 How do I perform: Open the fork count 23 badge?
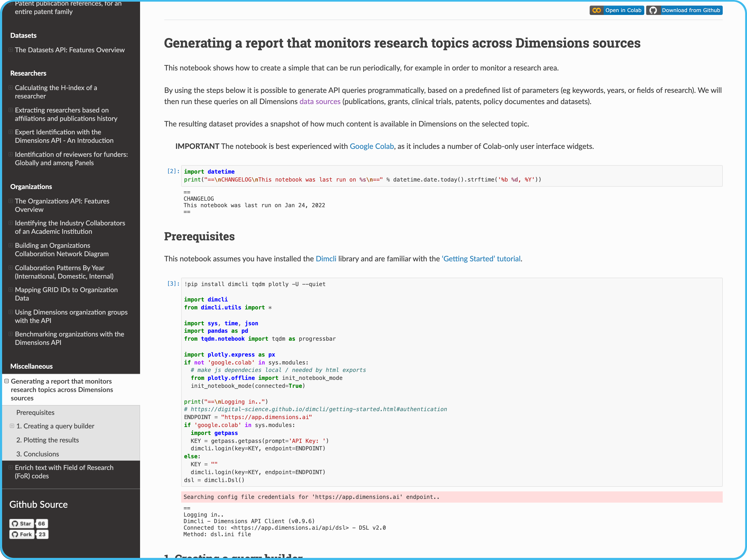(42, 534)
